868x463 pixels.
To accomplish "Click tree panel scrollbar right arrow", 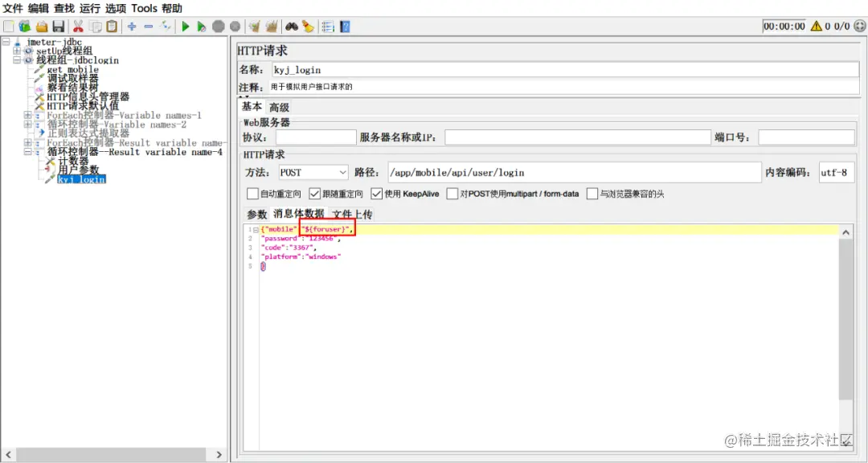I will pyautogui.click(x=219, y=455).
